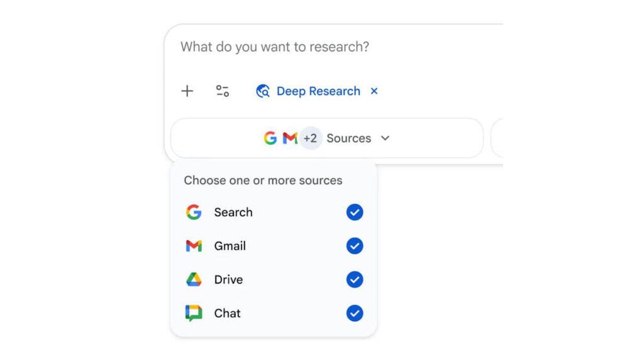This screenshot has height=362, width=644.
Task: Disable the Search source checkmark
Action: point(354,212)
